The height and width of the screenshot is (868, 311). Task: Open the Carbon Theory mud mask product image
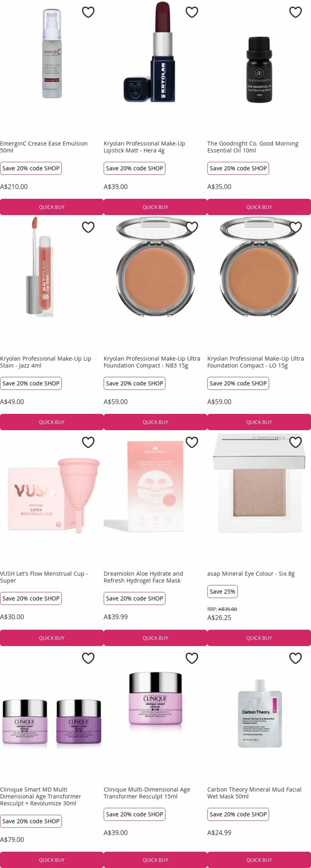pyautogui.click(x=259, y=713)
